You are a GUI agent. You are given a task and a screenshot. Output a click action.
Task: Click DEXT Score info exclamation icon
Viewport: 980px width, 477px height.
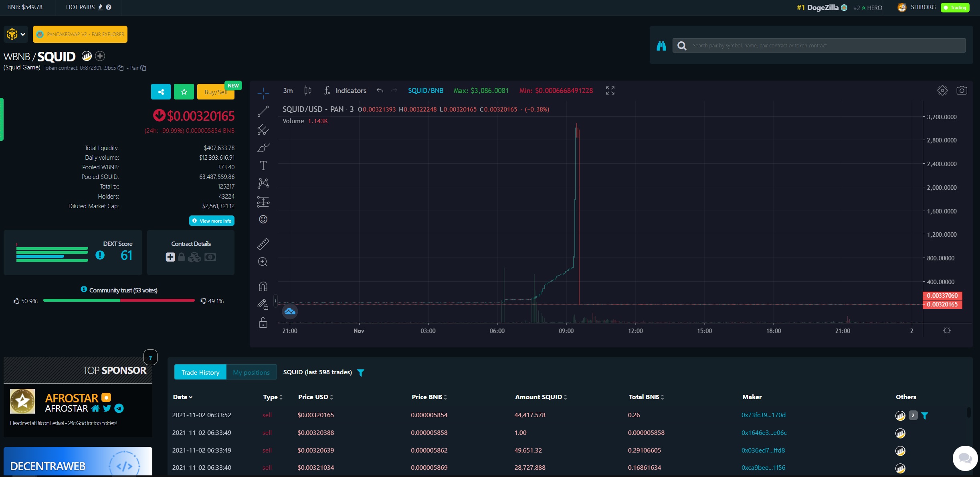[x=100, y=255]
